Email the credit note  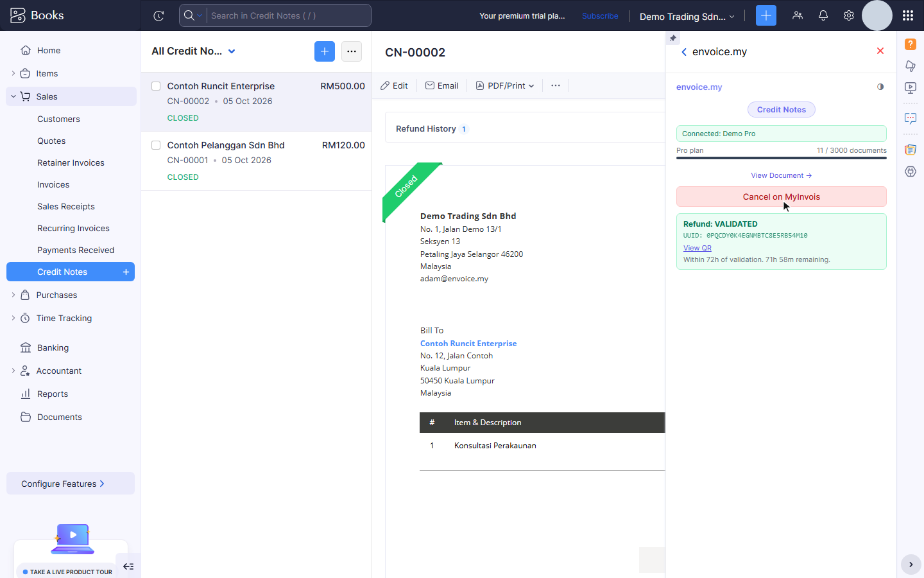(x=441, y=85)
